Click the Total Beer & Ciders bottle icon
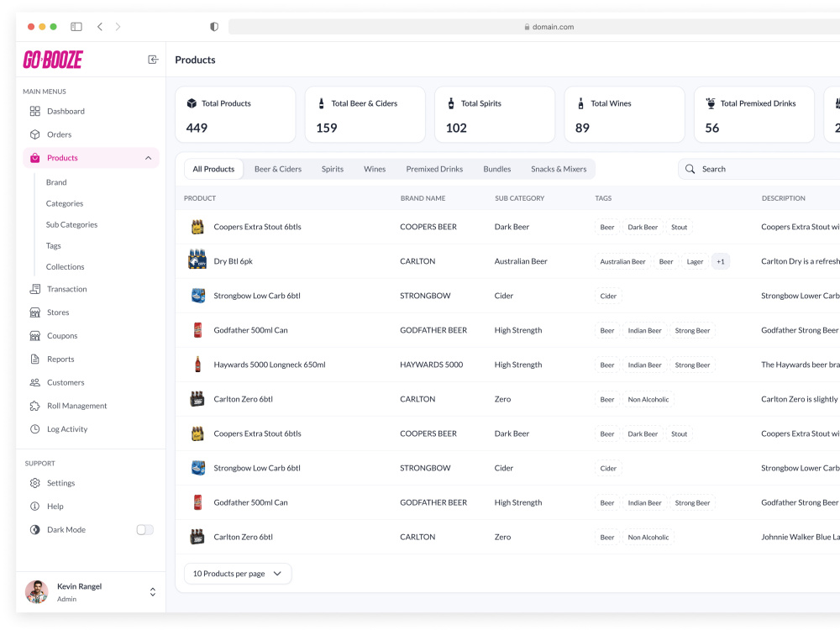The height and width of the screenshot is (630, 840). 322,103
